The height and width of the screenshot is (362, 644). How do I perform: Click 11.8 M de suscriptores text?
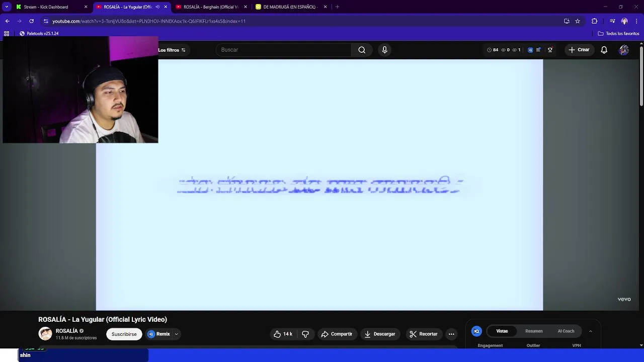(x=76, y=338)
